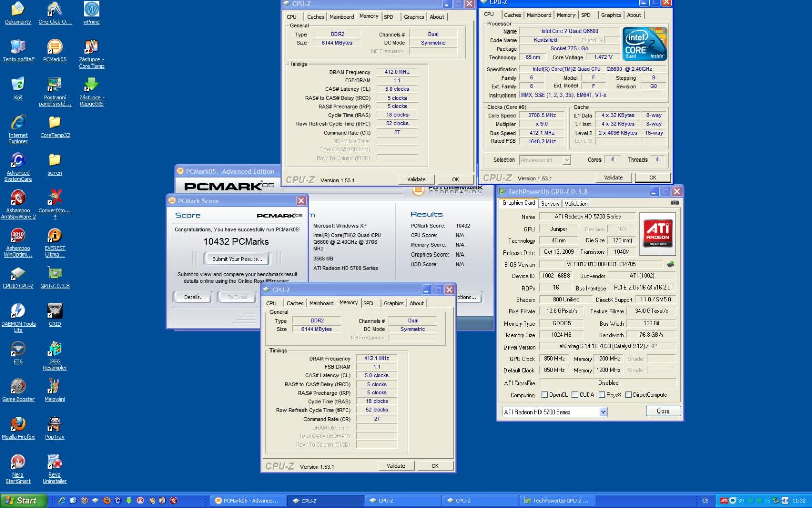Screen dimensions: 812x508
Task: Open the CoreTemp32 folder icon
Action: point(55,126)
